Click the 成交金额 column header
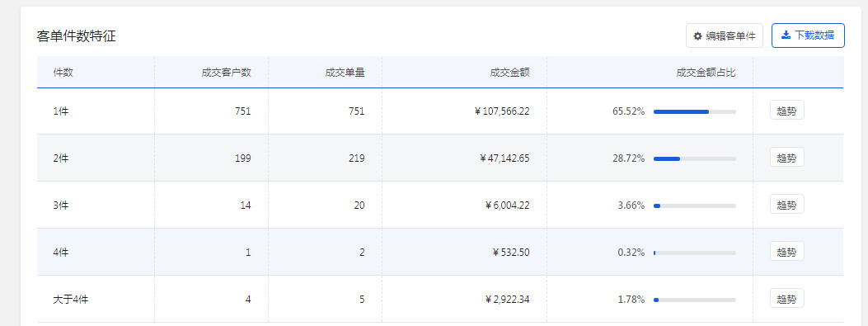 pos(510,73)
